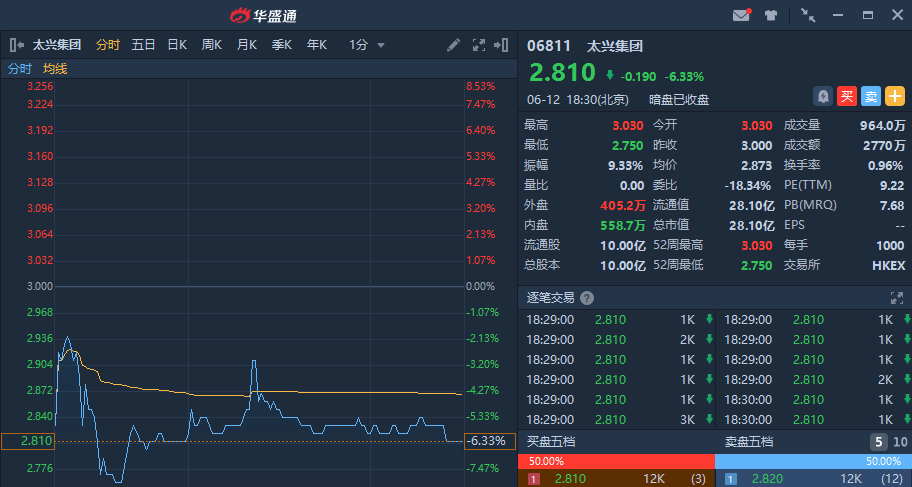Click the 外盘 value 405.2万
This screenshot has width=912, height=487.
[x=623, y=205]
